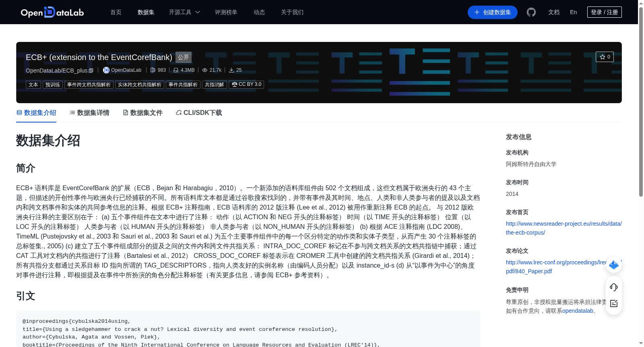
Task: Click the ECB+ (extension to the EventCorefBank) title
Action: [99, 57]
